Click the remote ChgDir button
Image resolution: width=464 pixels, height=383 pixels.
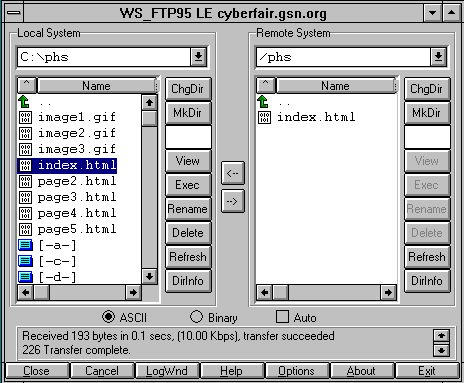click(427, 89)
